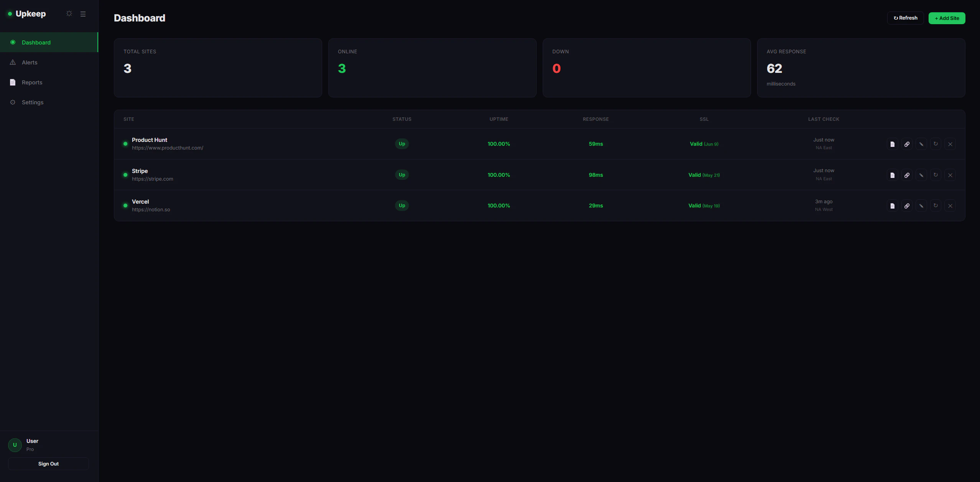
Task: Click the Refresh button at top
Action: point(905,18)
